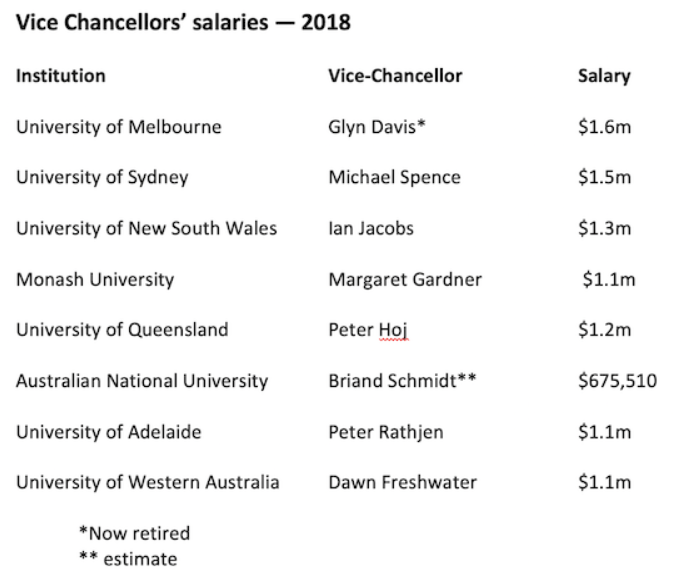Select the 'Monash University' text

pyautogui.click(x=94, y=279)
